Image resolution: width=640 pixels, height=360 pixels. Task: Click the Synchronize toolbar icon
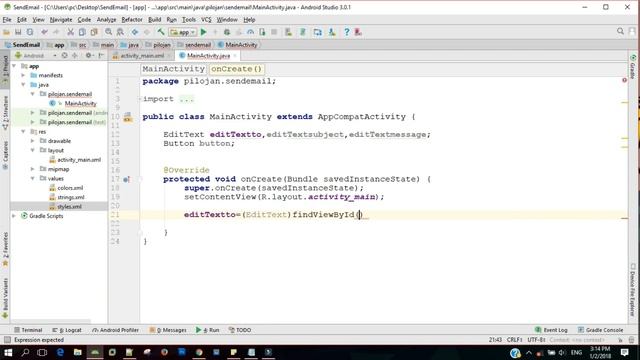tap(30, 32)
